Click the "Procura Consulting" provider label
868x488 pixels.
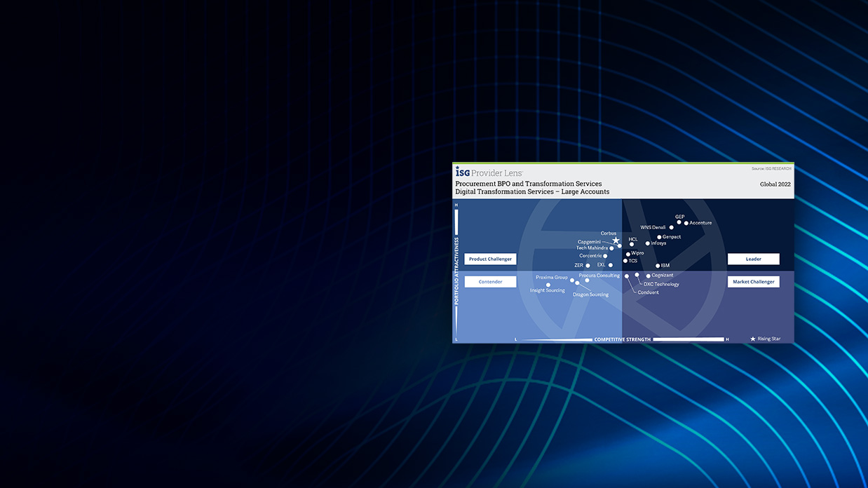pyautogui.click(x=599, y=276)
